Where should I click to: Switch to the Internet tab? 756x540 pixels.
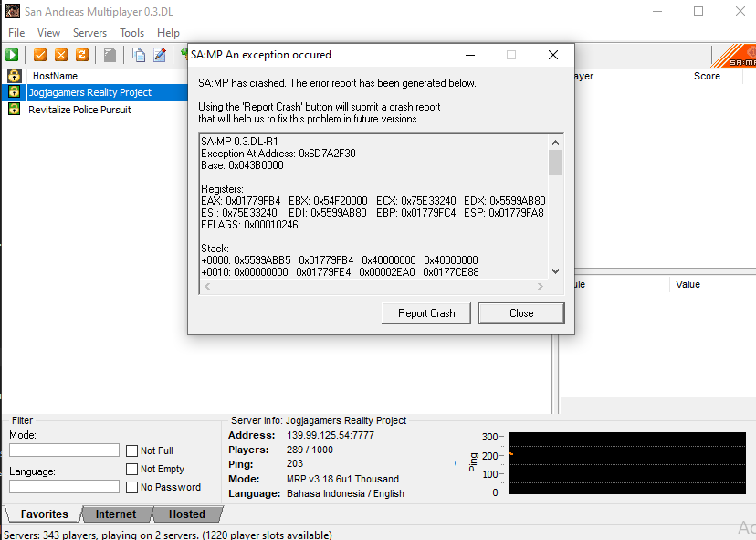[116, 514]
